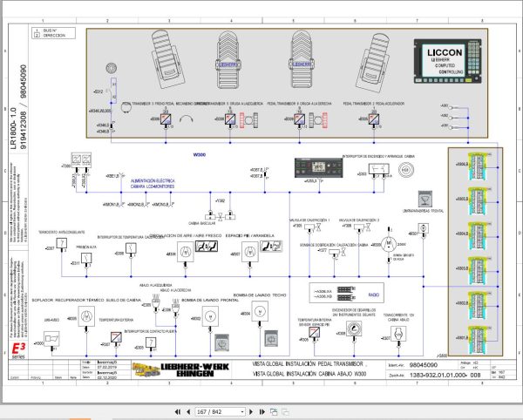Click the LIEBHERR-WERK EHINGEN title text
The height and width of the screenshot is (420, 523).
coord(194,370)
